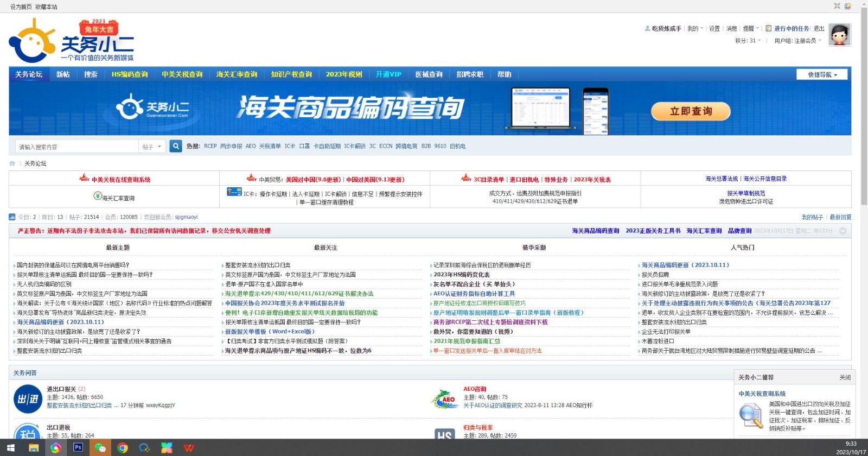The height and width of the screenshot is (456, 868).
Task: Open the HS编码查询 navigation tab
Action: pos(130,74)
